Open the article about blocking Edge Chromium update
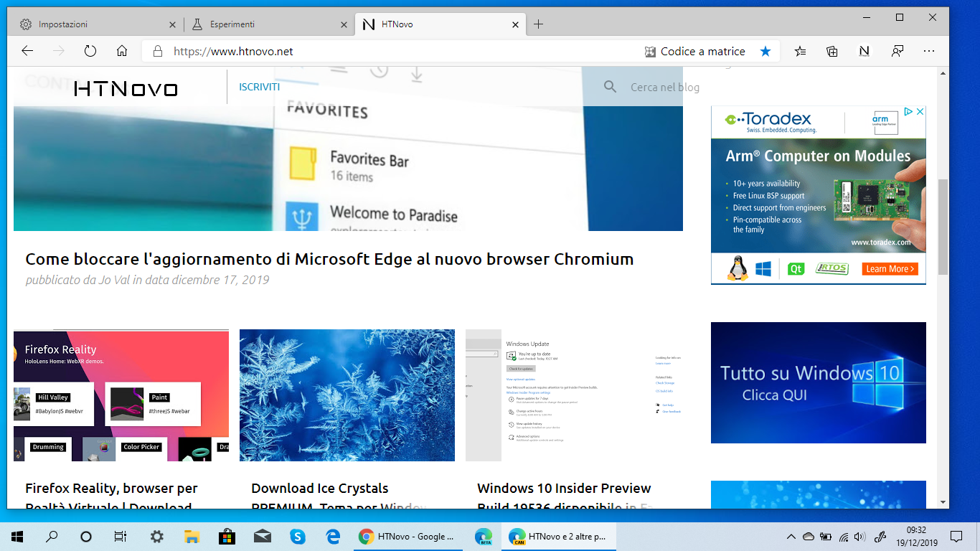The image size is (980, 551). coord(329,260)
